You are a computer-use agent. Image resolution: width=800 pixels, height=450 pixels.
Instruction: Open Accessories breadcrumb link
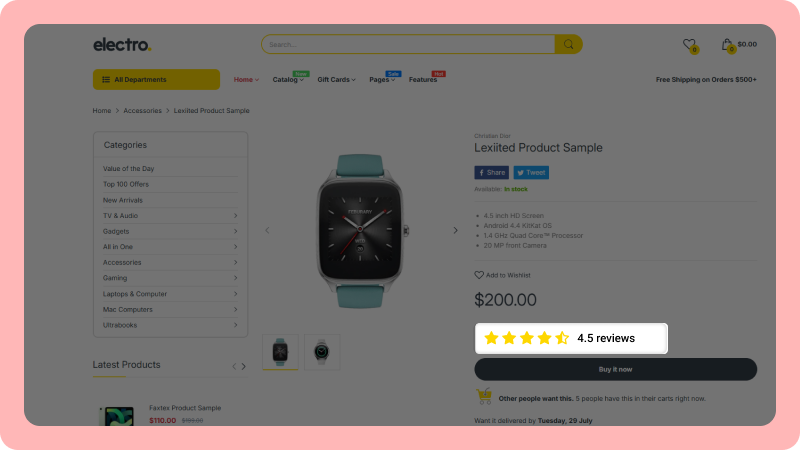coord(142,111)
